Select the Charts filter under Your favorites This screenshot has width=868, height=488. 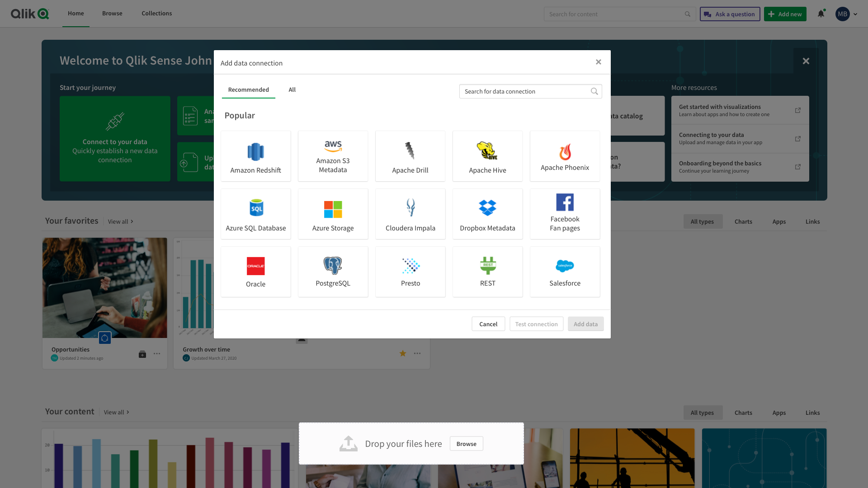(x=743, y=221)
